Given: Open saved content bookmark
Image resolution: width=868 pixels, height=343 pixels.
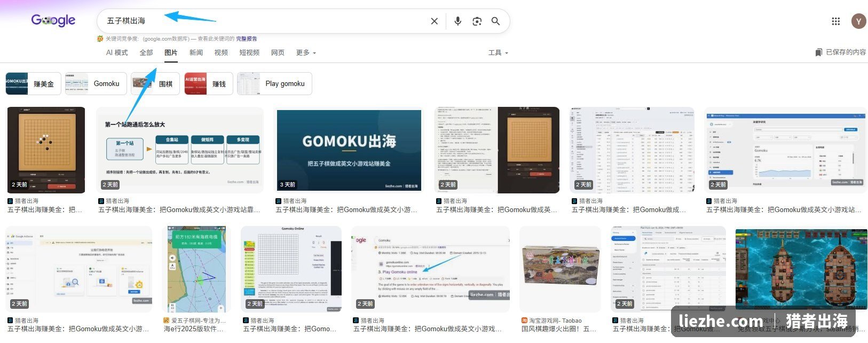Looking at the screenshot, I should click(818, 52).
